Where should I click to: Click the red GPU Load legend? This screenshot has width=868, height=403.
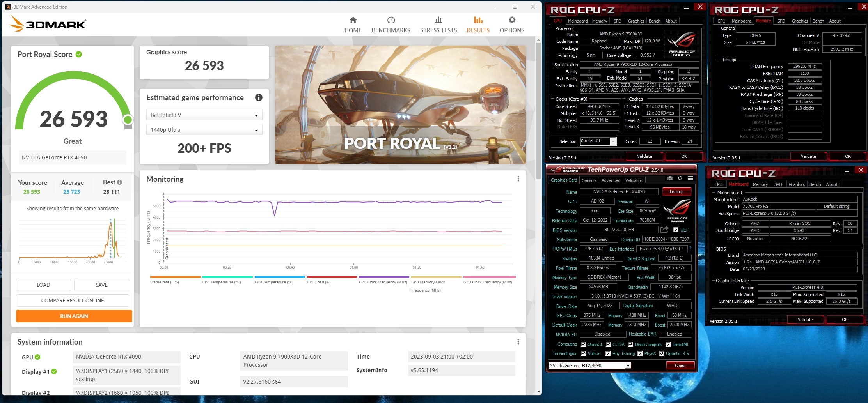click(332, 280)
